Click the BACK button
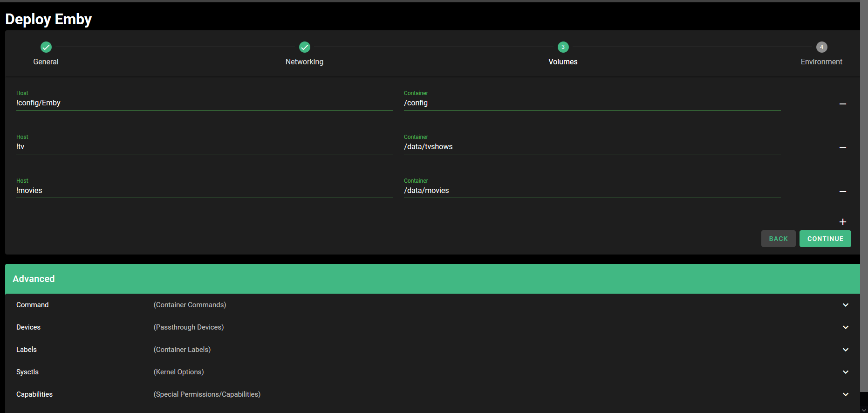This screenshot has height=413, width=868. 778,239
